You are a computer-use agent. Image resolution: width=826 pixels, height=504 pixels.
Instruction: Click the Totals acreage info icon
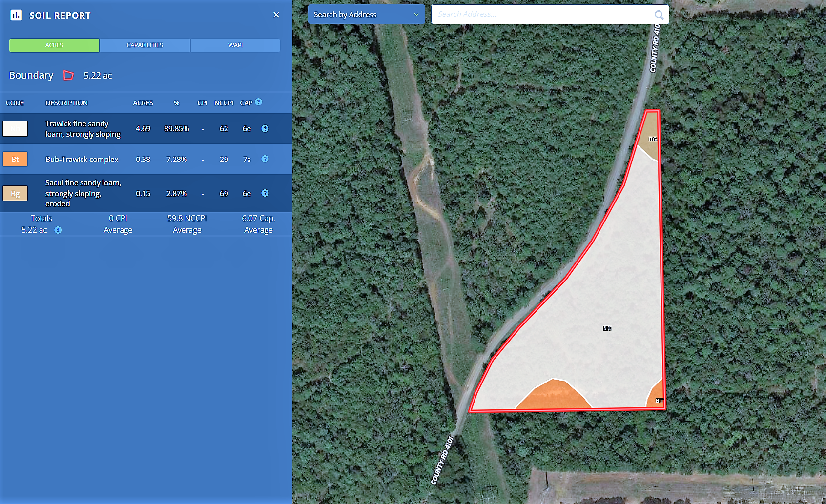point(58,230)
